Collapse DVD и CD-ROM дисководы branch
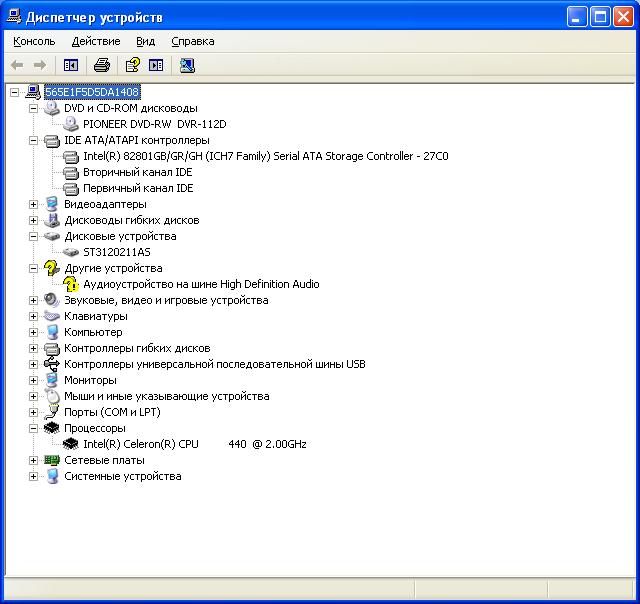Screen dimensions: 640x604 pyautogui.click(x=33, y=108)
